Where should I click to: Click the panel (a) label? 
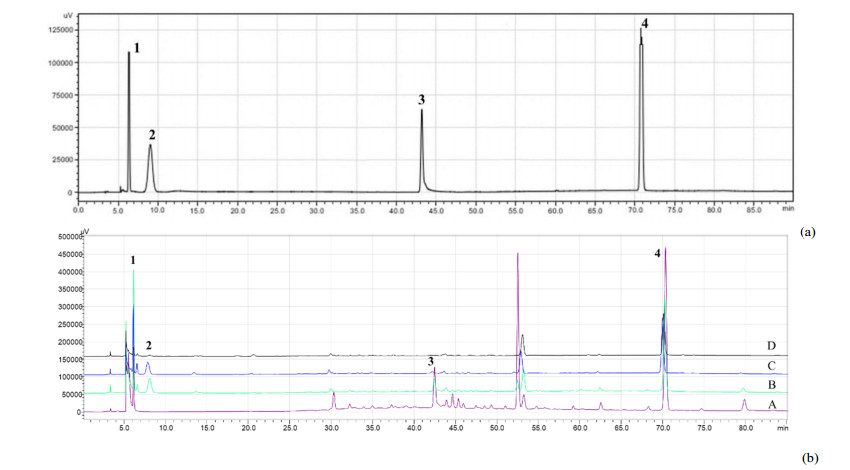pyautogui.click(x=810, y=231)
